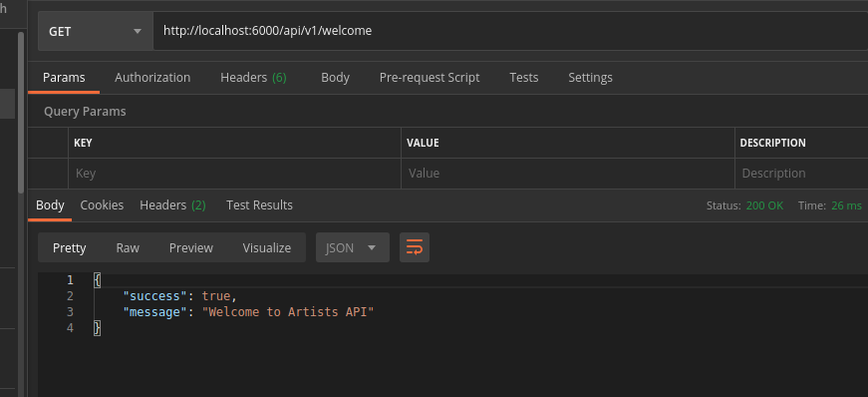
Task: Click the query param Description input
Action: point(801,174)
